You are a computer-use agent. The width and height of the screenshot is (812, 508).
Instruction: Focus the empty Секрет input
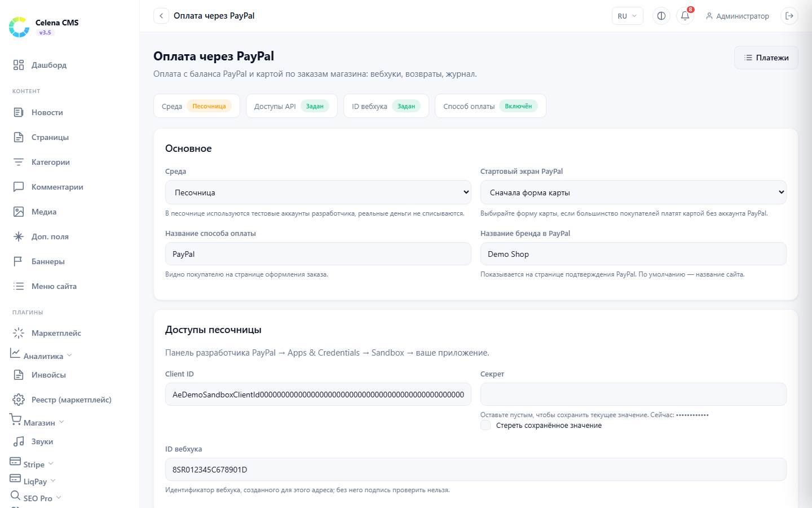(633, 395)
